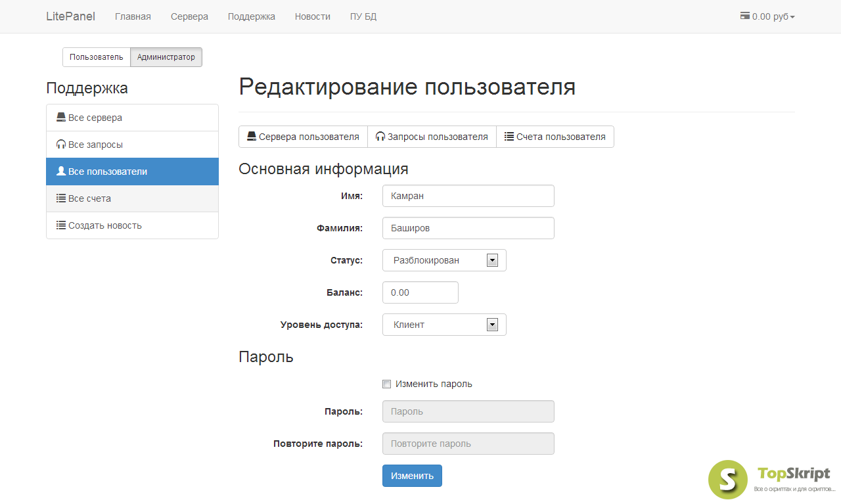The height and width of the screenshot is (504, 841).
Task: Switch to Администратор mode
Action: coord(166,57)
